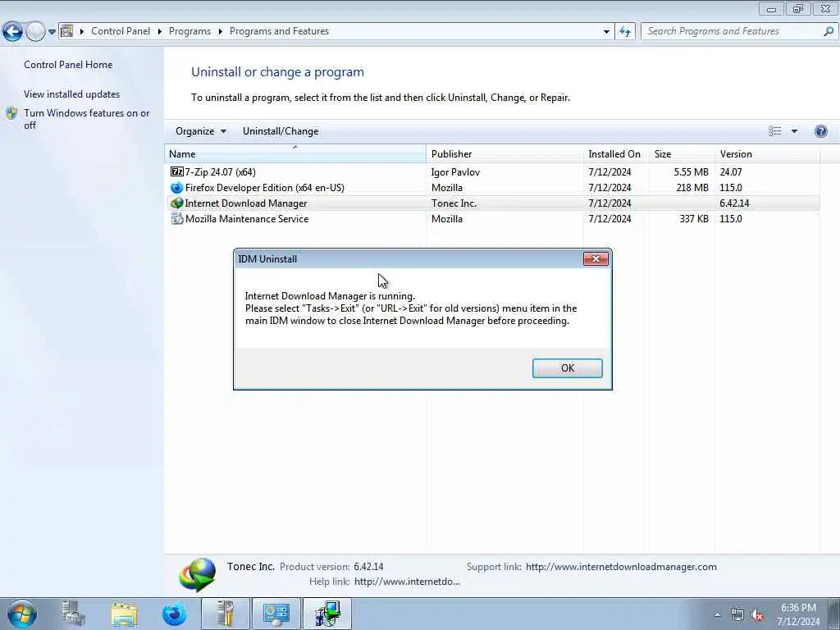
Task: Sort by the Version column header
Action: coord(767,153)
